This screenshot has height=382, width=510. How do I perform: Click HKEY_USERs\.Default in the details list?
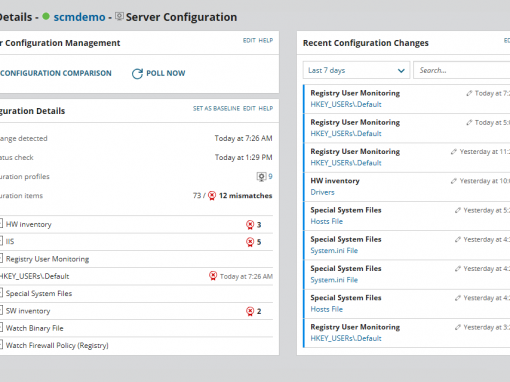[x=35, y=276]
